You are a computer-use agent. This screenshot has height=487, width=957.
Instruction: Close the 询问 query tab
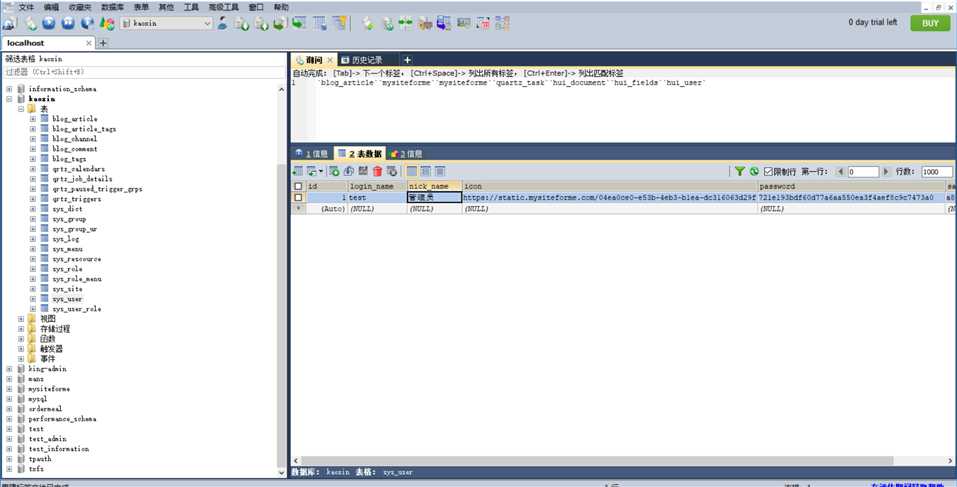(x=330, y=60)
